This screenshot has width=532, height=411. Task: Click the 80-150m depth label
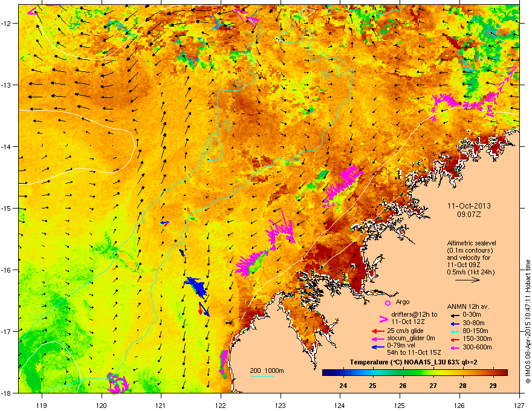tap(475, 331)
